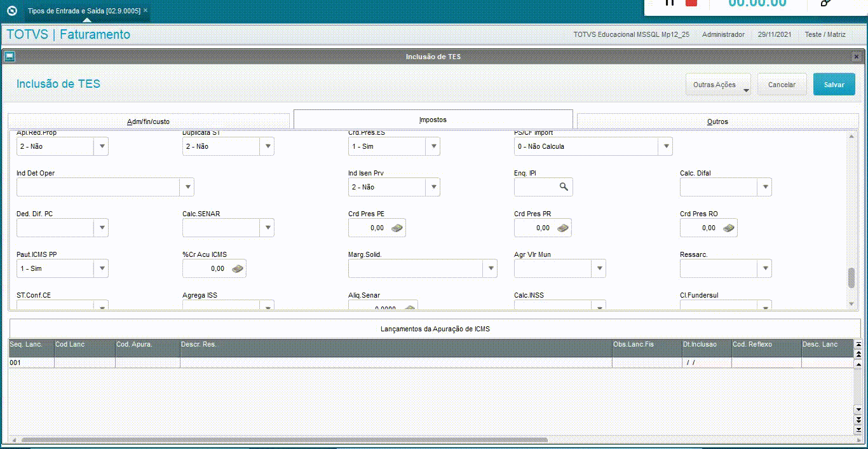868x449 pixels.
Task: Click the Lançamentos da Apuração de ICMS header
Action: (x=435, y=329)
